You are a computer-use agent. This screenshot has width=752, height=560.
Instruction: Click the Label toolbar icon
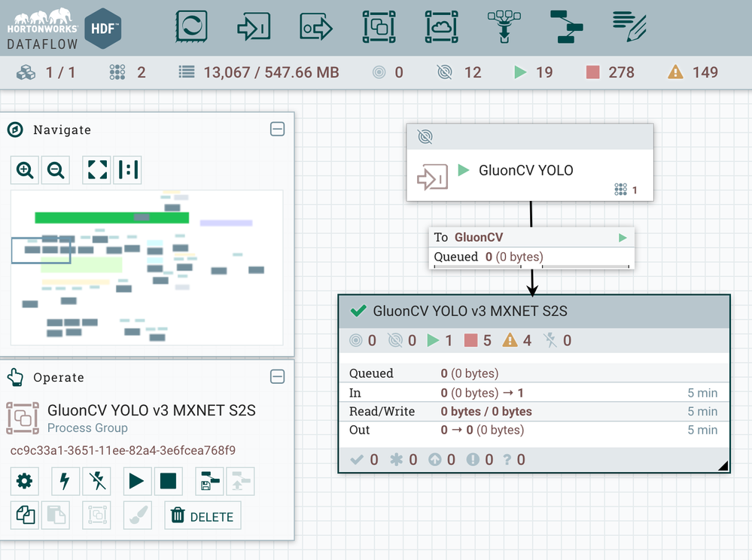[x=629, y=26]
